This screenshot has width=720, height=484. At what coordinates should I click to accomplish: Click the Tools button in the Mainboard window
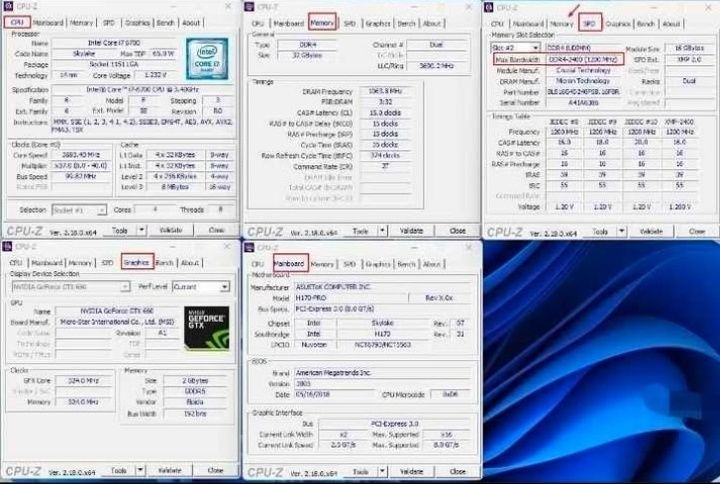tap(360, 471)
